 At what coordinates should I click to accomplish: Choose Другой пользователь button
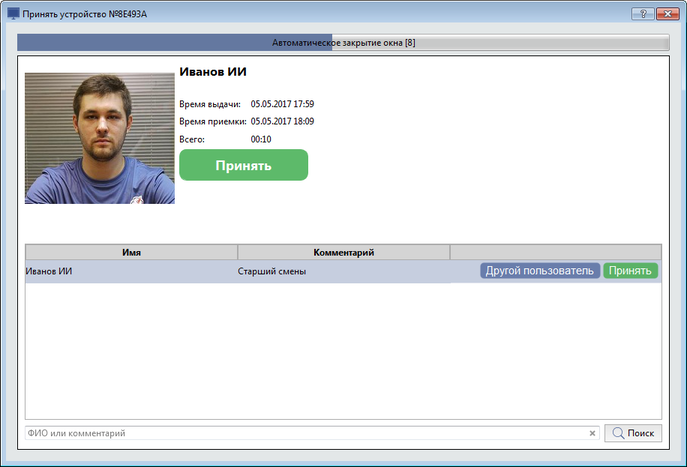pos(540,271)
